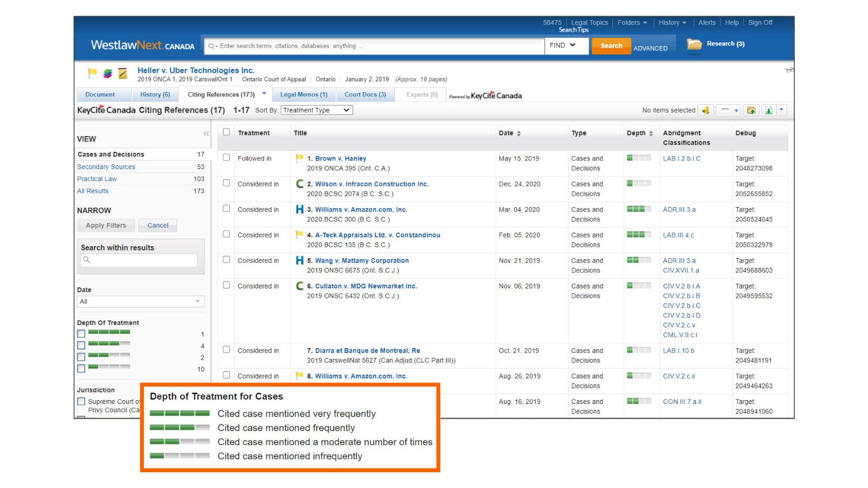This screenshot has width=868, height=488.
Task: Click the ADVANCED search link
Action: pyautogui.click(x=650, y=48)
